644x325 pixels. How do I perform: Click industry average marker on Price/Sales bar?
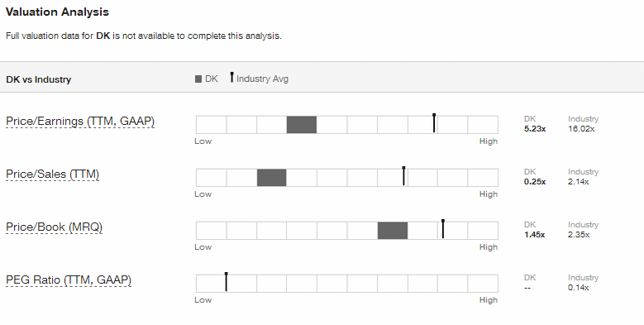coord(403,176)
